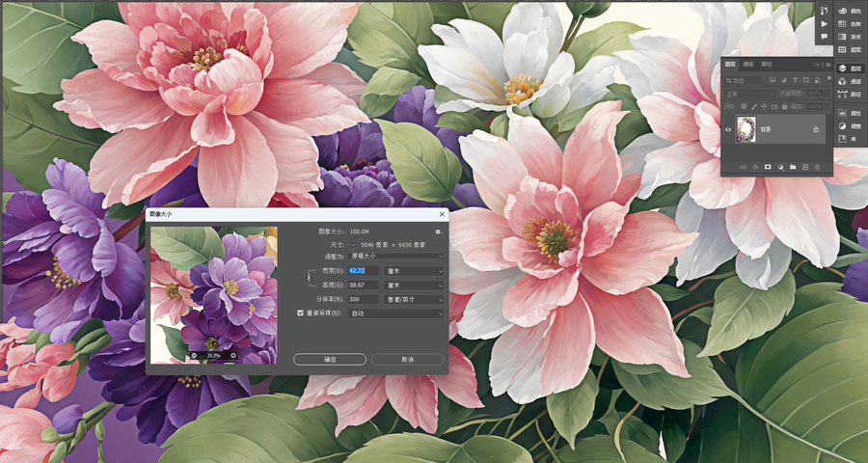The image size is (868, 463).
Task: Select the 背景 layer thumbnail
Action: coord(746,129)
